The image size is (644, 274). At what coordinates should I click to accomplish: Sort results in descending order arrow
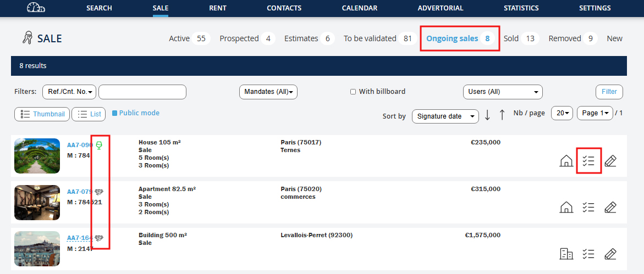coord(487,115)
